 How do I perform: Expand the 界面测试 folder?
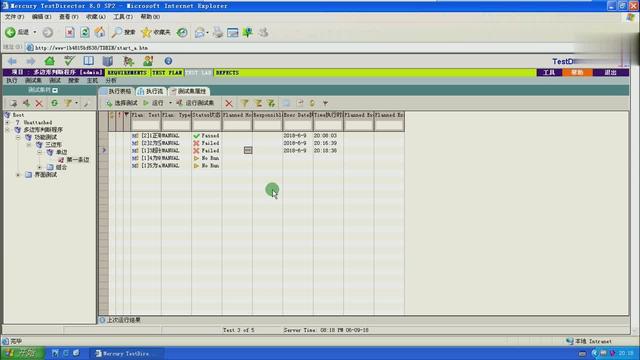[18, 175]
